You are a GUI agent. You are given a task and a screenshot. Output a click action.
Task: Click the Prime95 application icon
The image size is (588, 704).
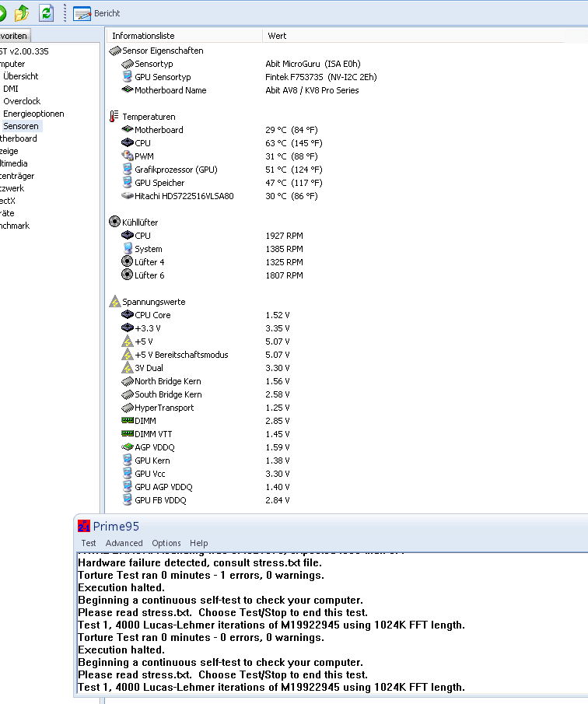pos(84,526)
